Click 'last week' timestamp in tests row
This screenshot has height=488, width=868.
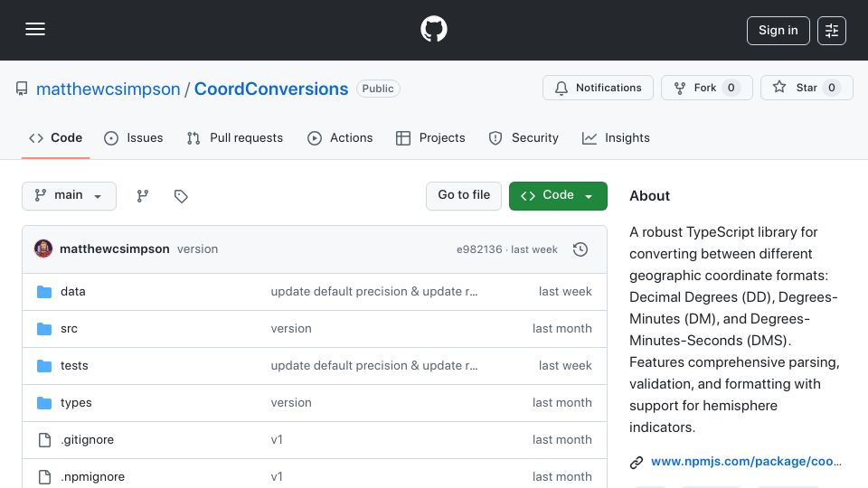[x=565, y=366]
